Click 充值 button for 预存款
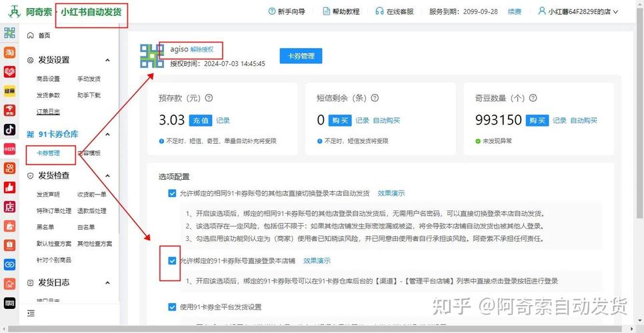The height and width of the screenshot is (333, 644). pos(201,121)
